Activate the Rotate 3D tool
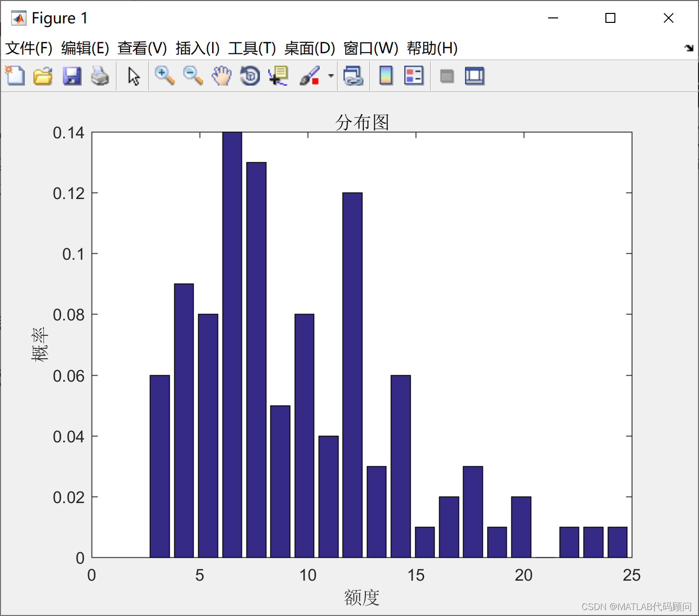This screenshot has width=699, height=616. tap(249, 76)
